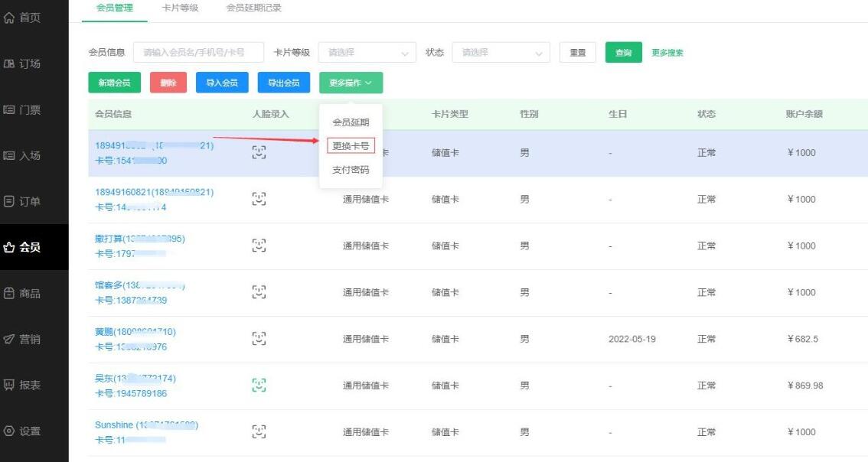The image size is (868, 462).
Task: Open 设置 settings in sidebar
Action: click(x=23, y=431)
